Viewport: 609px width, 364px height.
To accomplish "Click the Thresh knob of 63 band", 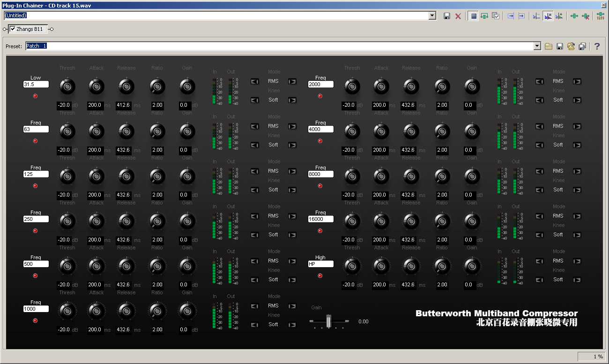I will (x=67, y=131).
